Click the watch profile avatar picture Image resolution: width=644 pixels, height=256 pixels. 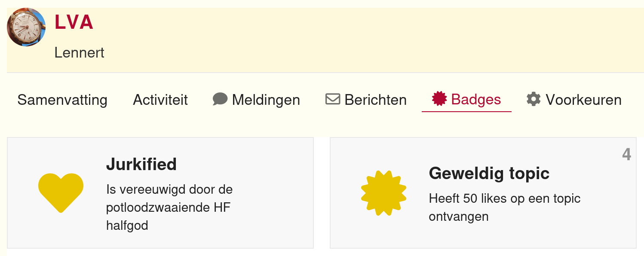[26, 27]
